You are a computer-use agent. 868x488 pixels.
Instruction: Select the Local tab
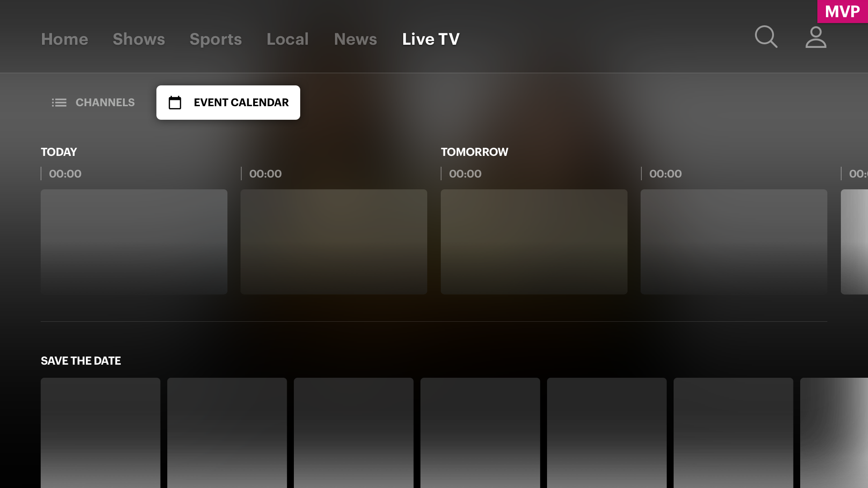point(288,39)
